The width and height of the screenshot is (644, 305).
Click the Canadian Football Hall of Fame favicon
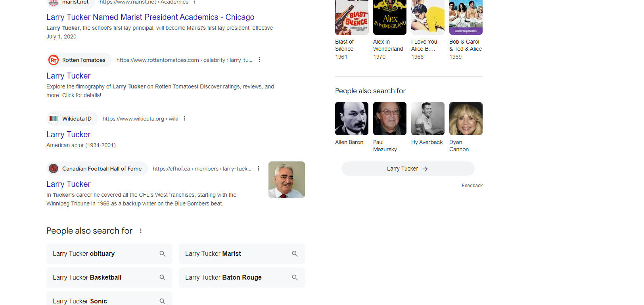click(x=54, y=169)
